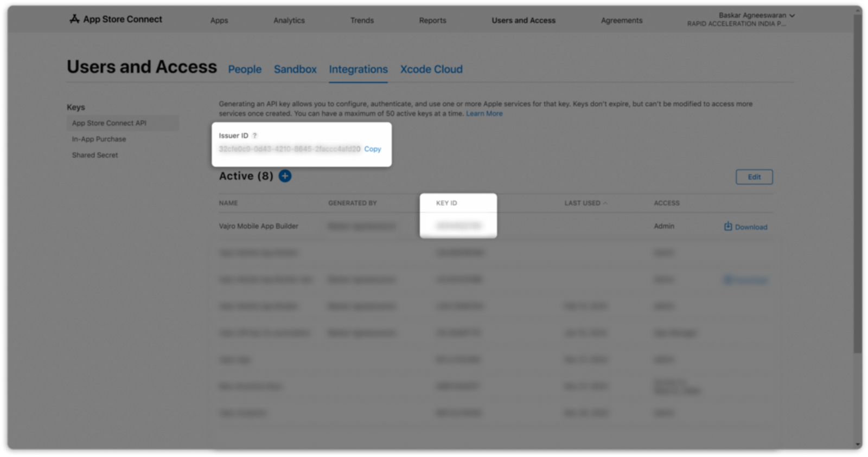Click the Edit button for active keys
This screenshot has height=457, width=868.
(x=754, y=177)
